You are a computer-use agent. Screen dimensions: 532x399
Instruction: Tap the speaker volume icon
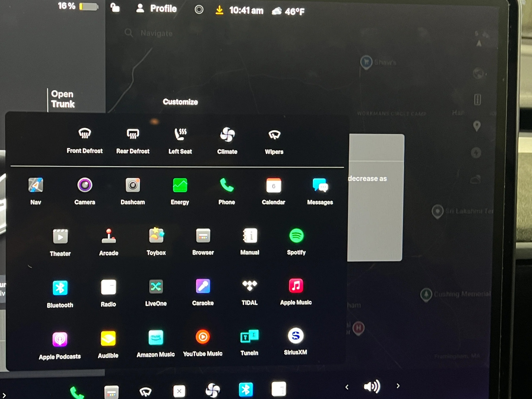pyautogui.click(x=372, y=386)
